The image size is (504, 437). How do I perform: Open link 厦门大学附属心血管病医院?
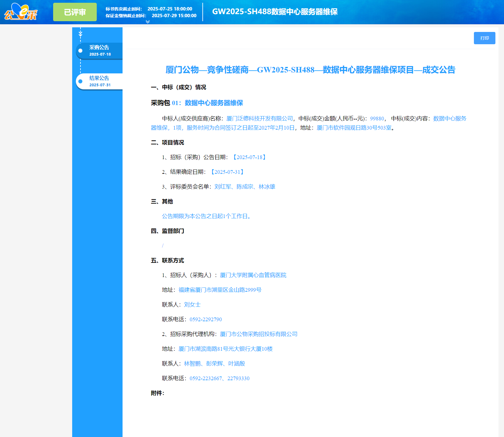click(253, 275)
